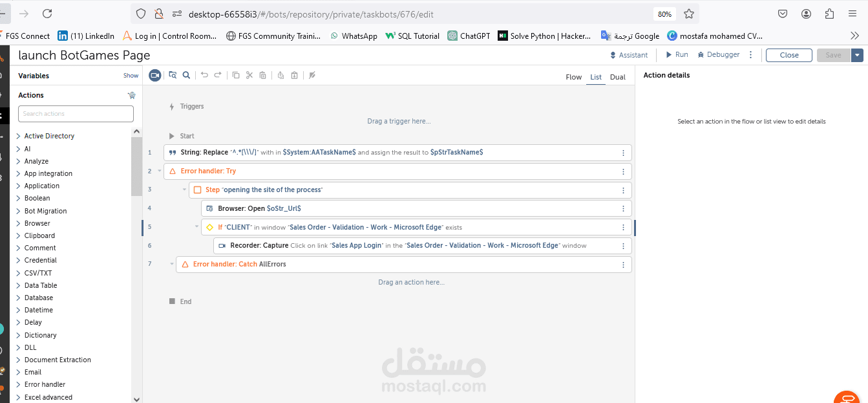Cut the selected action with scissors icon
The width and height of the screenshot is (868, 403).
(x=249, y=75)
